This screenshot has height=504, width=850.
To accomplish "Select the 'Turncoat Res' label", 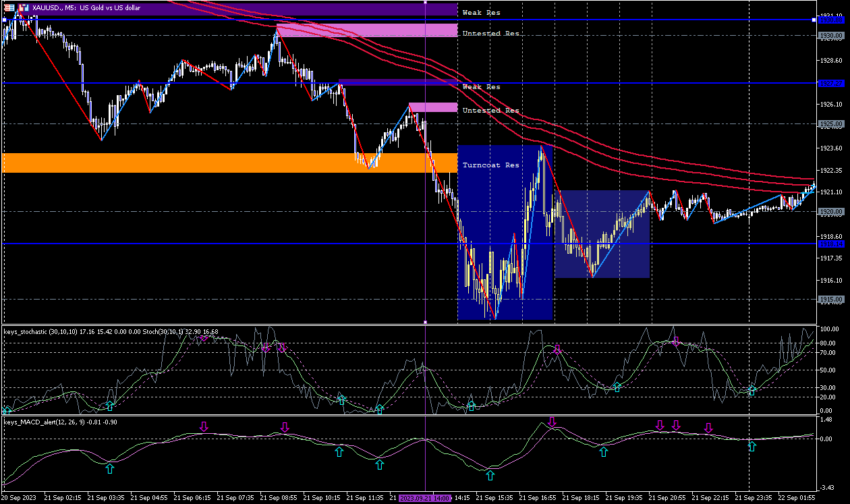I will pyautogui.click(x=490, y=165).
